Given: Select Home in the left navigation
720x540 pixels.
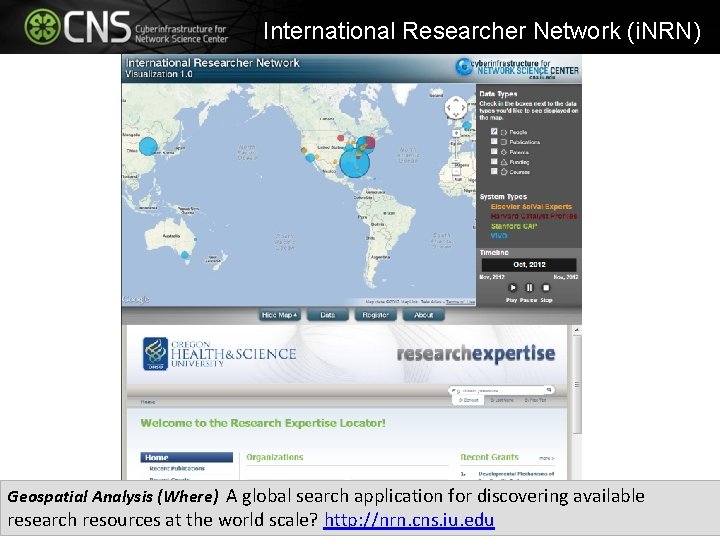Looking at the screenshot, I should 186,457.
